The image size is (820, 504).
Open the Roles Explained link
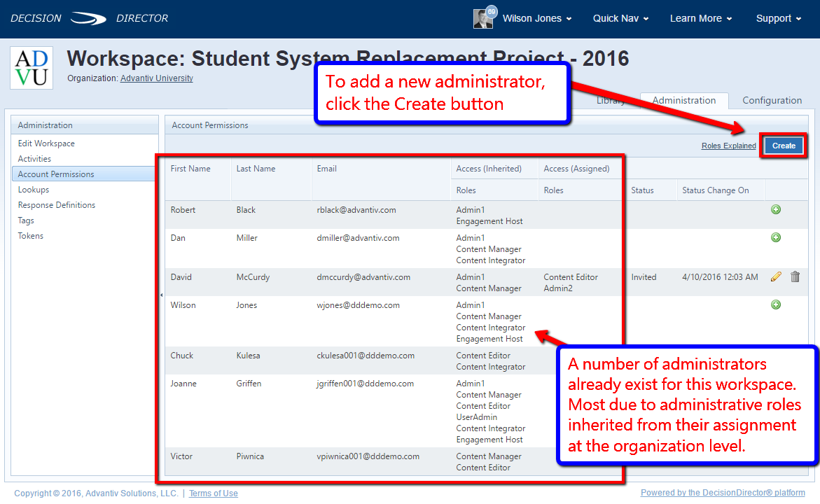[x=728, y=146]
